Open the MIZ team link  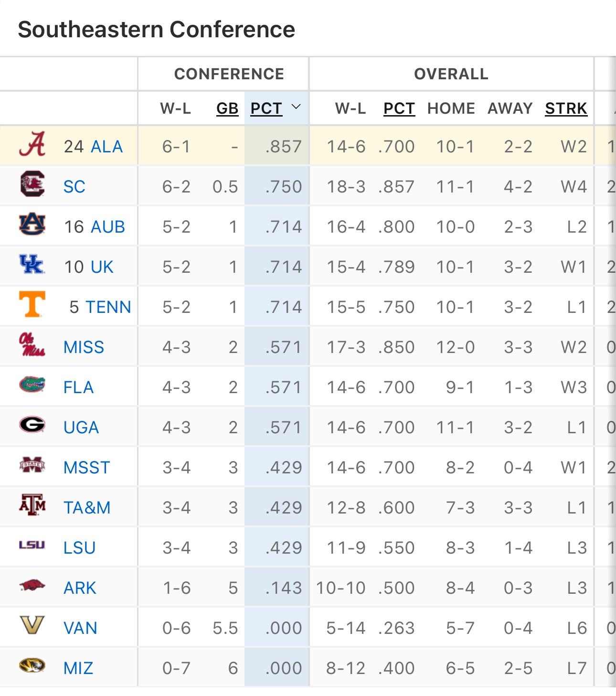[x=78, y=668]
